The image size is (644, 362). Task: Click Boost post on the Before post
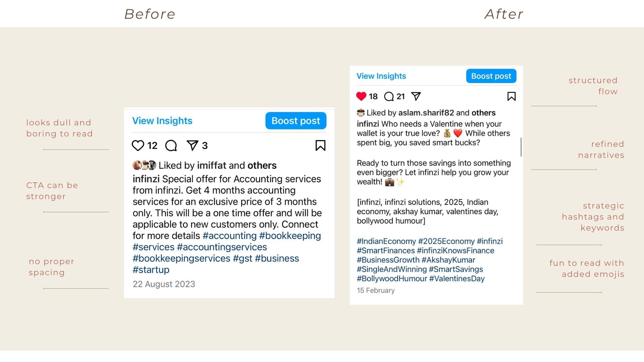pos(296,121)
